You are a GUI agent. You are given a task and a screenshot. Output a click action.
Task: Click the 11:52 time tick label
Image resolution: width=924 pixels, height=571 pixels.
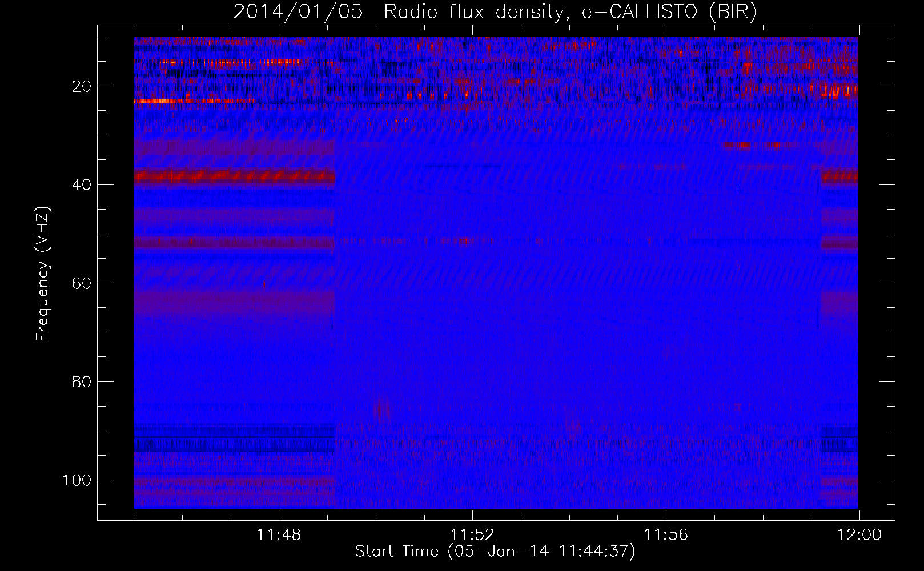tap(472, 535)
